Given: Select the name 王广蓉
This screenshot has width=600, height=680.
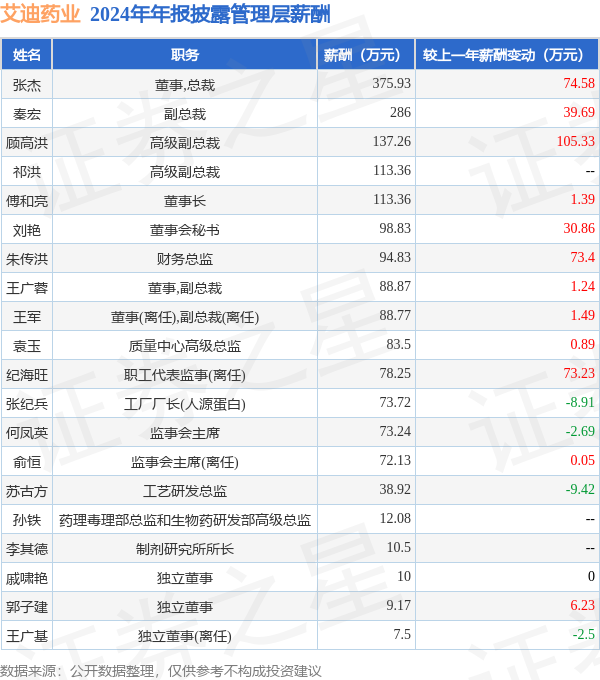Looking at the screenshot, I should 27,288.
